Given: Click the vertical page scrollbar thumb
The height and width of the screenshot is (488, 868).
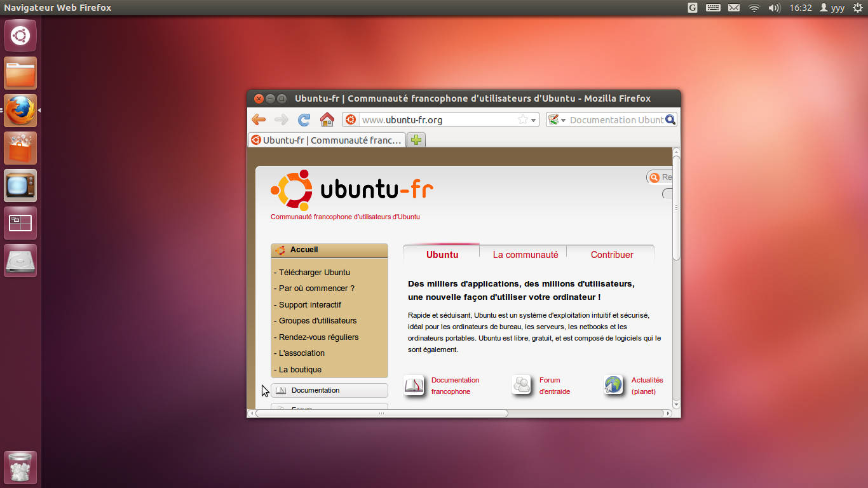Looking at the screenshot, I should pyautogui.click(x=676, y=208).
